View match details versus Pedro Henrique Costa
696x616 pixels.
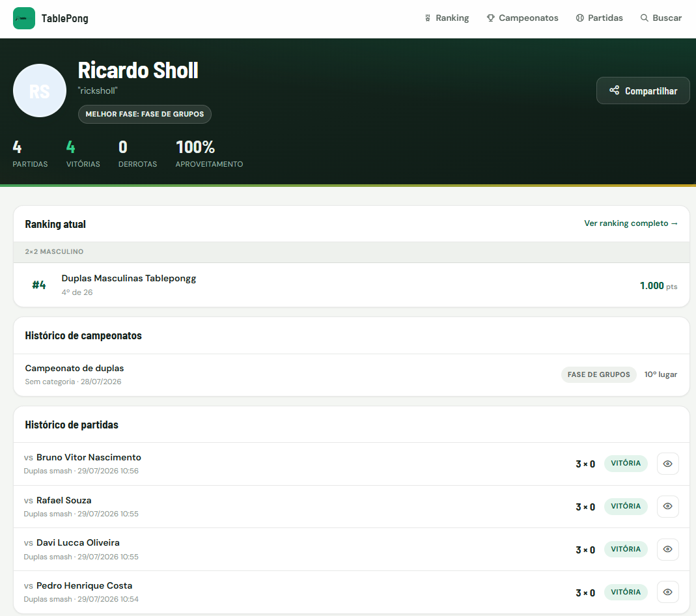667,592
